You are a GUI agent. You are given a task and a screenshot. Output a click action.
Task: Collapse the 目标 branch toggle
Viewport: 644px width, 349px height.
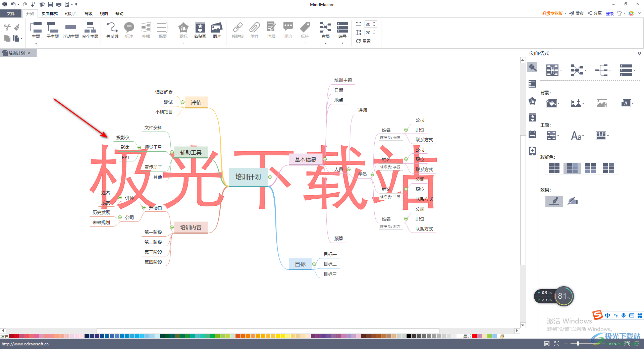pos(314,264)
